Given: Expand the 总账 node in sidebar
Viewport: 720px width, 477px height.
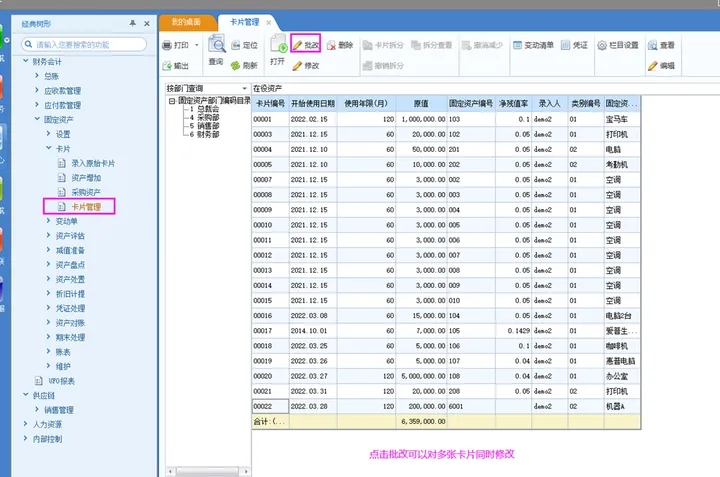Looking at the screenshot, I should 38,76.
